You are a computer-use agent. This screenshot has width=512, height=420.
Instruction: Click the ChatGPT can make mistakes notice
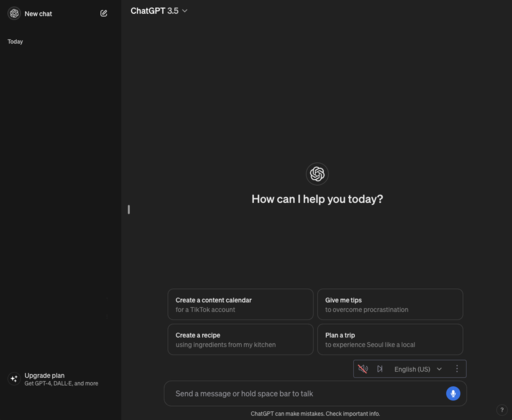pos(315,414)
